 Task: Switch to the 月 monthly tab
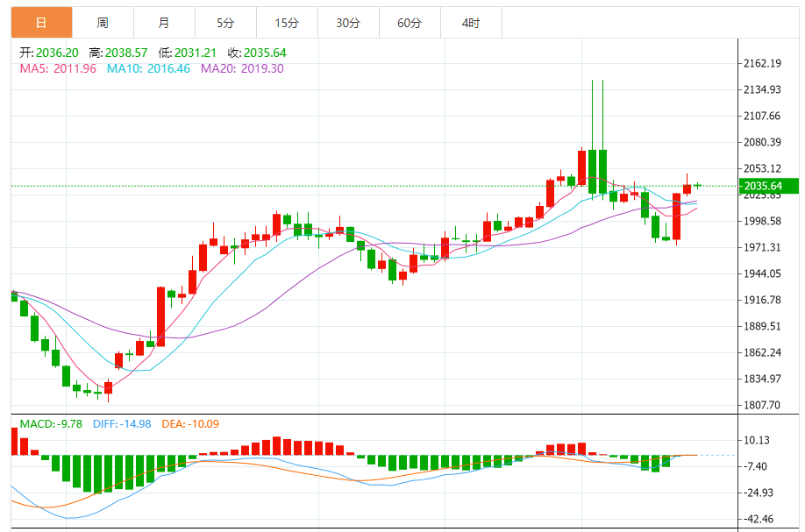[164, 23]
